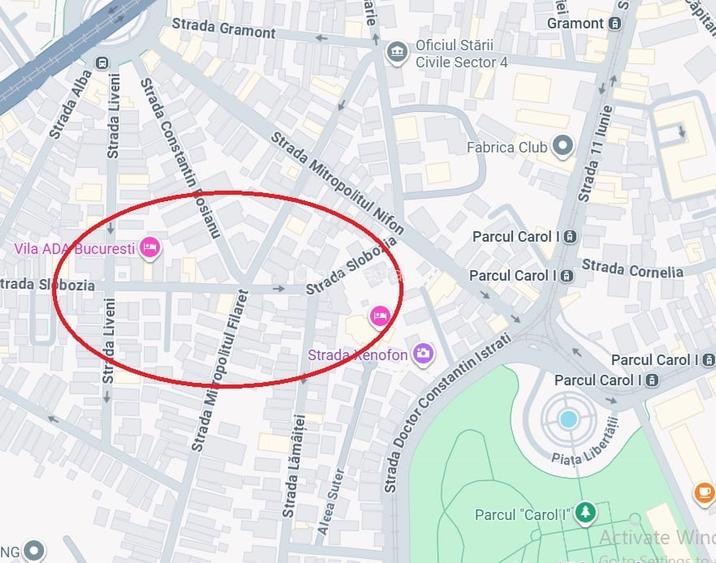Click the Oficiul Stării Civile Sector 4 marker icon
716x563 pixels.
tap(397, 53)
